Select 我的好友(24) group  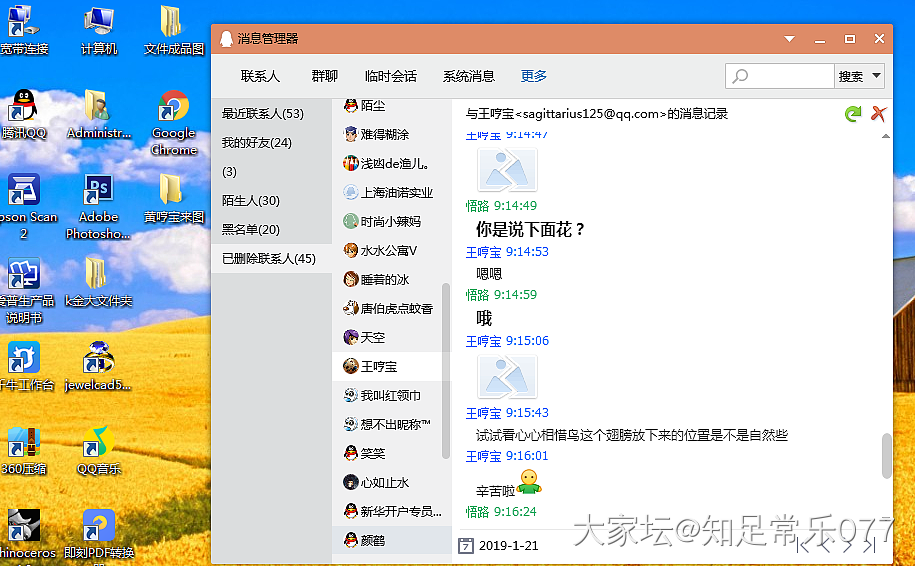pos(257,143)
